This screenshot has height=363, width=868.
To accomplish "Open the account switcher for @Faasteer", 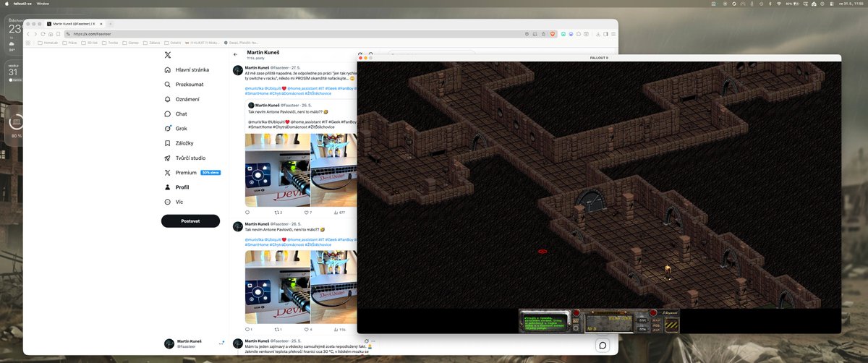I will [x=193, y=343].
